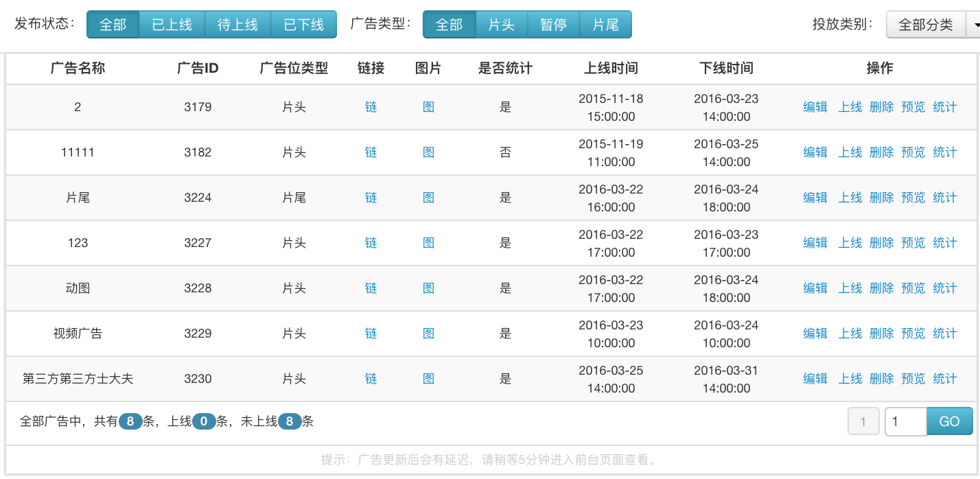Click the page 1 pagination button
The height and width of the screenshot is (479, 980).
864,421
